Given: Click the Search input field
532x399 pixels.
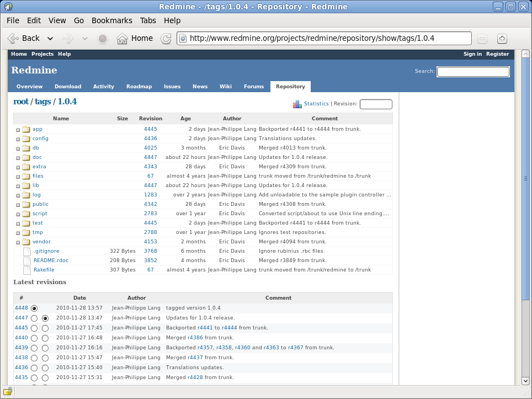Looking at the screenshot, I should 473,72.
